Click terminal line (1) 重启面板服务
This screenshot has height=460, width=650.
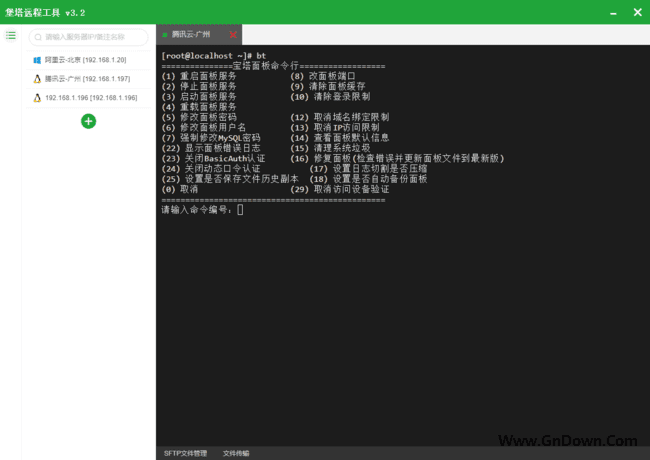(199, 76)
